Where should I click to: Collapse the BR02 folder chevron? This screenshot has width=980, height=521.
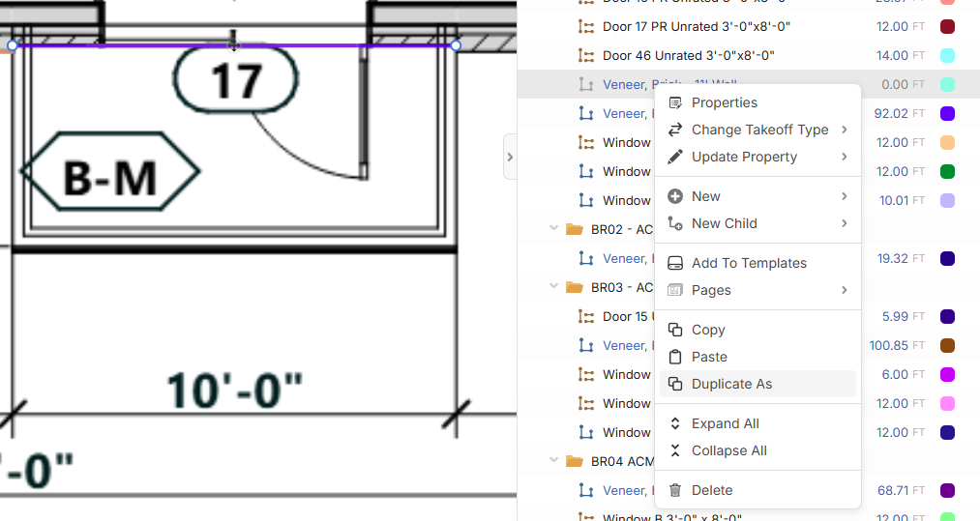pyautogui.click(x=553, y=229)
